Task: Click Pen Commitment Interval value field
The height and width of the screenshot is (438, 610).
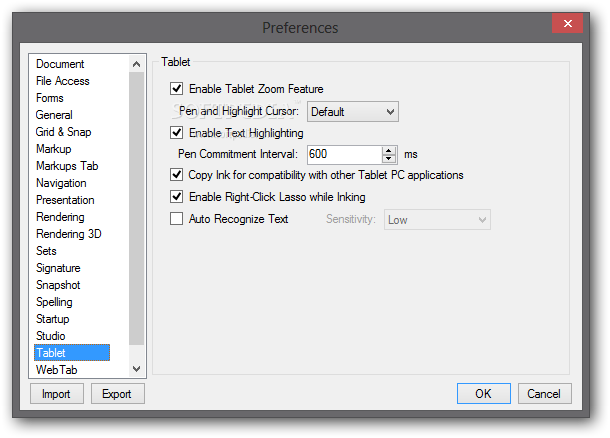Action: click(x=345, y=154)
